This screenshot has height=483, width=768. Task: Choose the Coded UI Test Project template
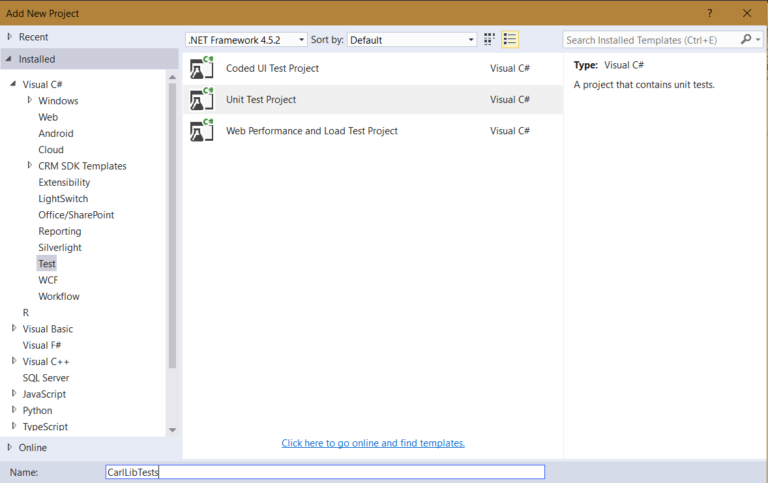[x=373, y=69]
